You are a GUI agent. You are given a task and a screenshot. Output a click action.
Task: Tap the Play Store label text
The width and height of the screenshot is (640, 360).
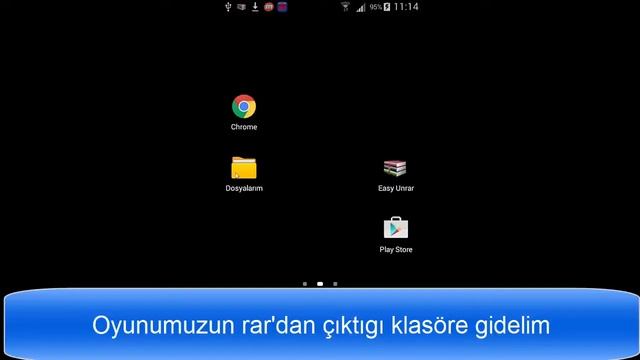[x=396, y=249]
